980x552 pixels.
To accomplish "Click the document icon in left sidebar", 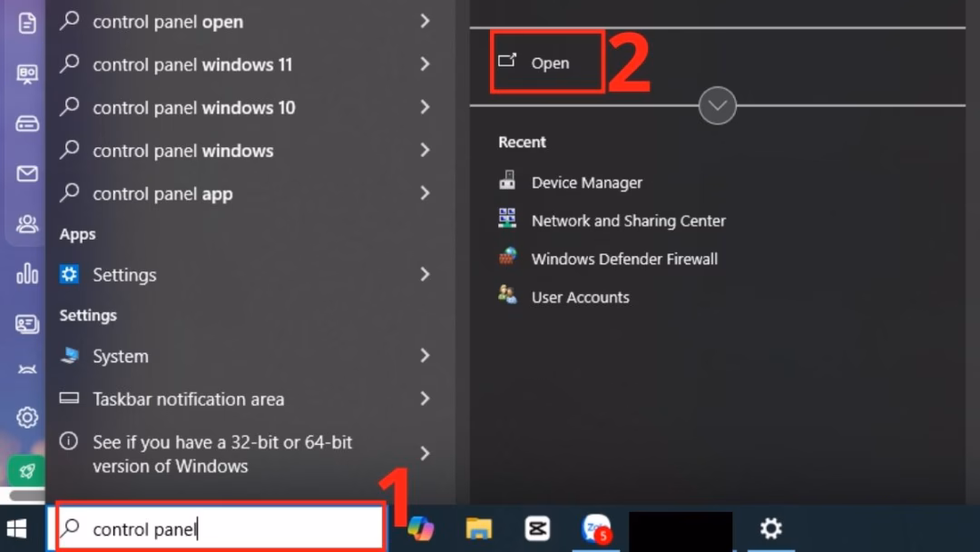I will tap(27, 24).
